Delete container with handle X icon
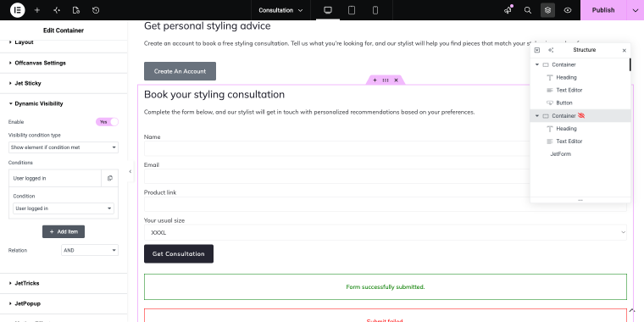Screen dimensions: 644x322 (x=396, y=80)
